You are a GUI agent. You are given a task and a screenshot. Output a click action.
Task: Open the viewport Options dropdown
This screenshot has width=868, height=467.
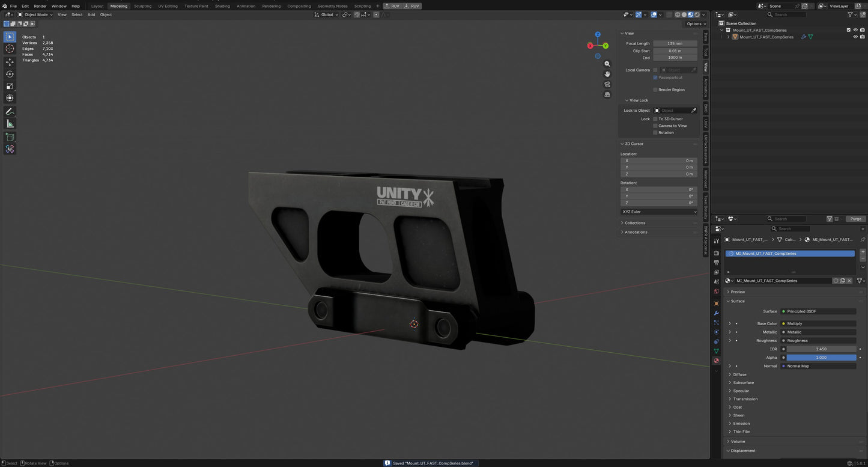click(x=696, y=24)
